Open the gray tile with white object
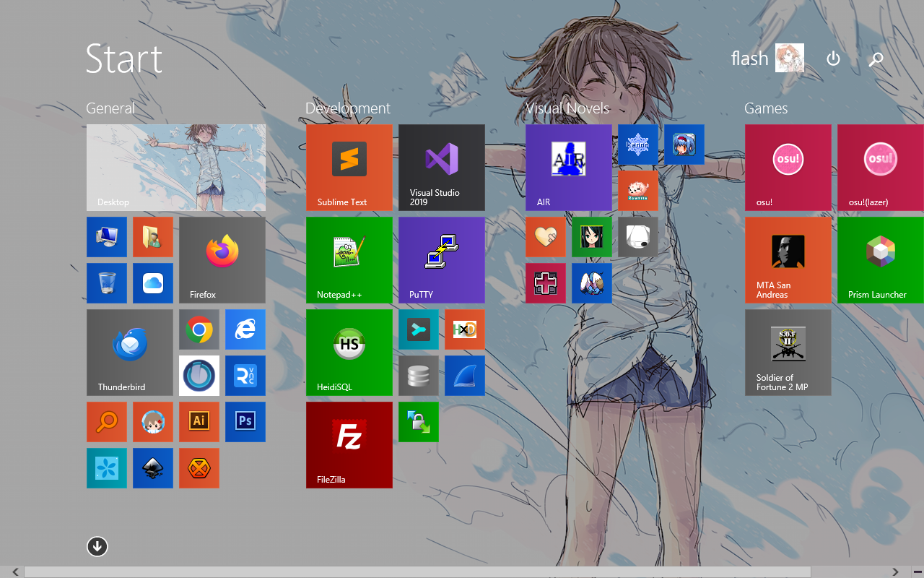Image resolution: width=924 pixels, height=578 pixels. click(638, 237)
